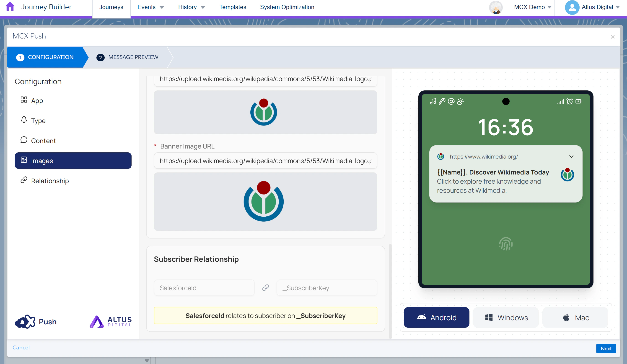Click the upper Wikimedia image preview

click(x=265, y=112)
